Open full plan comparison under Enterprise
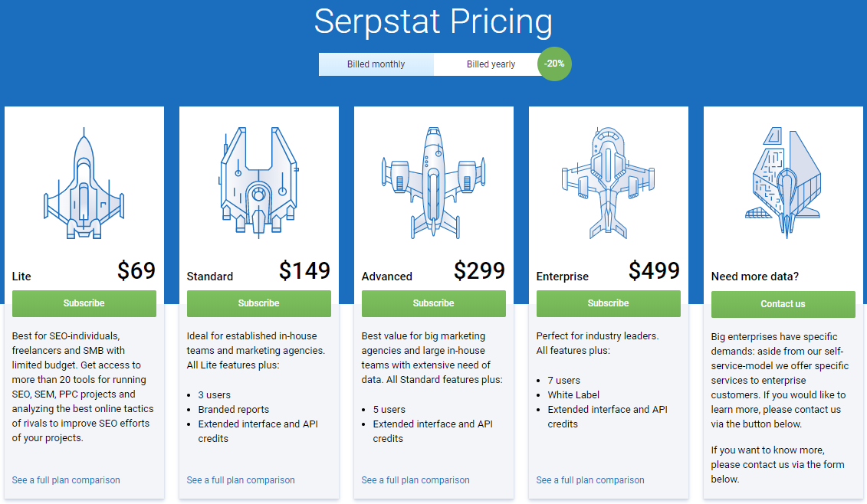The width and height of the screenshot is (867, 504). pos(590,479)
